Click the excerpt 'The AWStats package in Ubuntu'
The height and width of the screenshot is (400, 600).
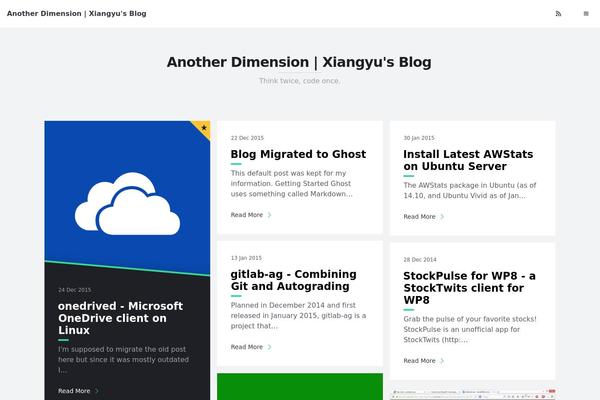(470, 190)
